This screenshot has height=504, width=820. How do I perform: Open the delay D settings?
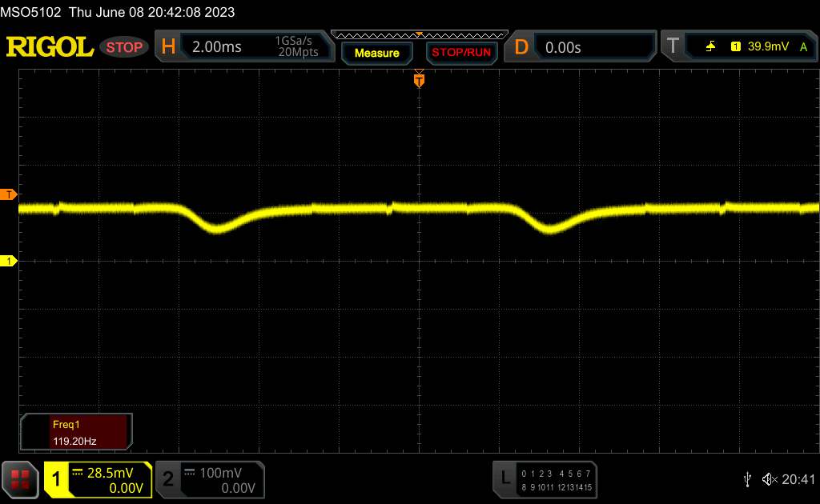521,47
